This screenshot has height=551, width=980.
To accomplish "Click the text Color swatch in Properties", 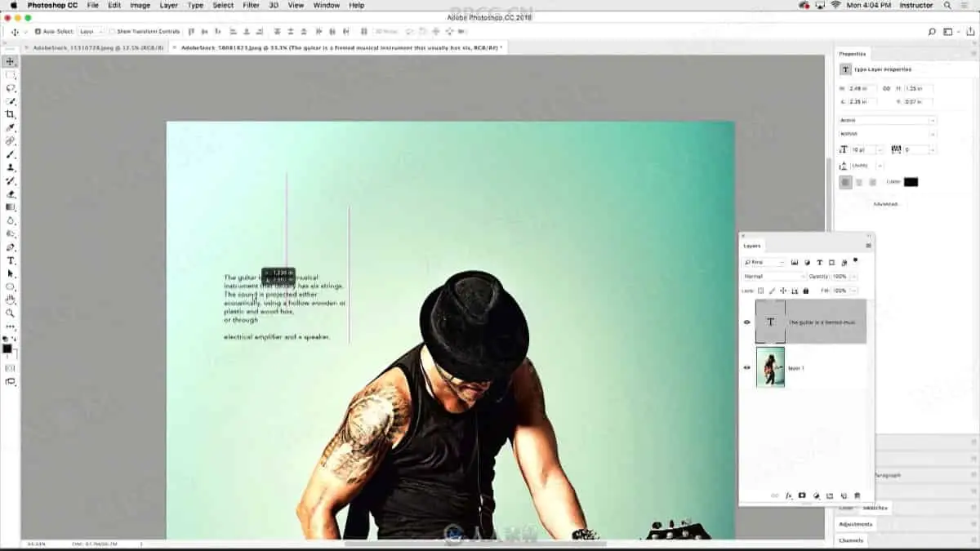I will point(911,182).
